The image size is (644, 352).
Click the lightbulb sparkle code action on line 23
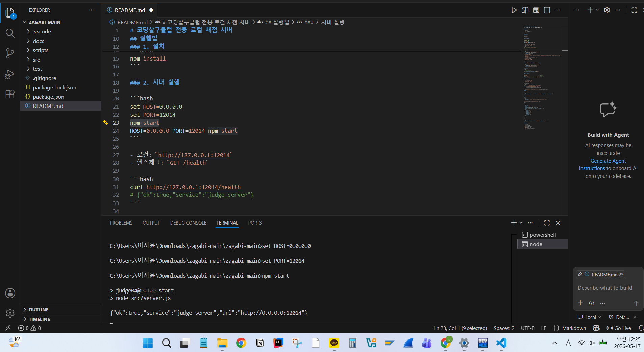[105, 123]
